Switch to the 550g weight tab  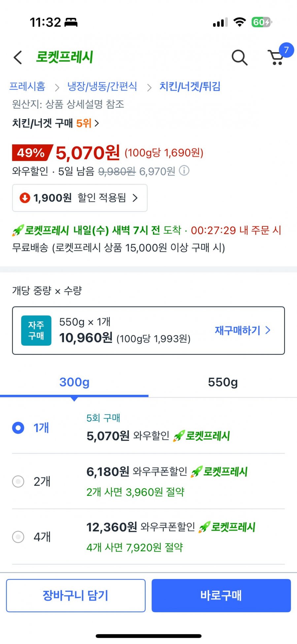[x=223, y=382]
